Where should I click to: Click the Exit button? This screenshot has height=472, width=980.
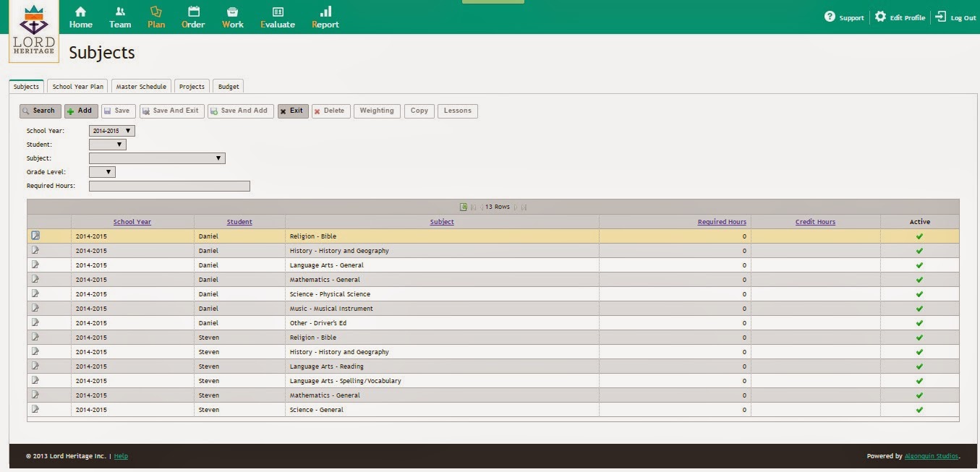tap(293, 111)
